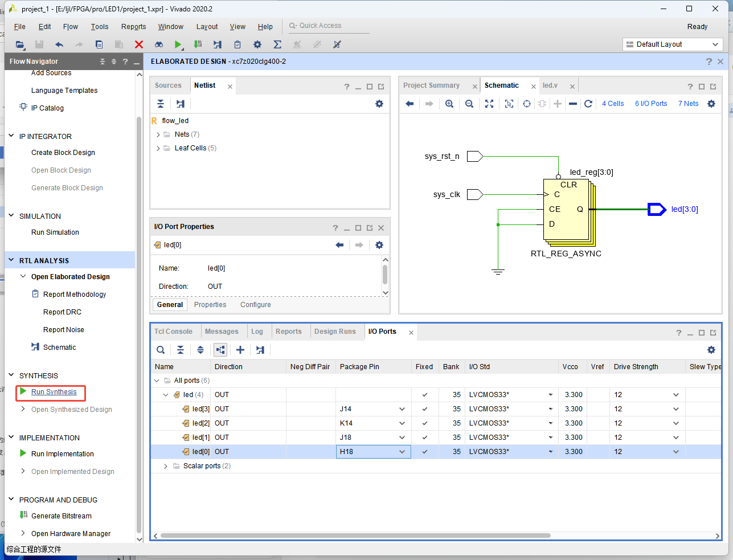Image resolution: width=733 pixels, height=560 pixels.
Task: Open Package Pin dropdown for led[3]
Action: (x=402, y=409)
